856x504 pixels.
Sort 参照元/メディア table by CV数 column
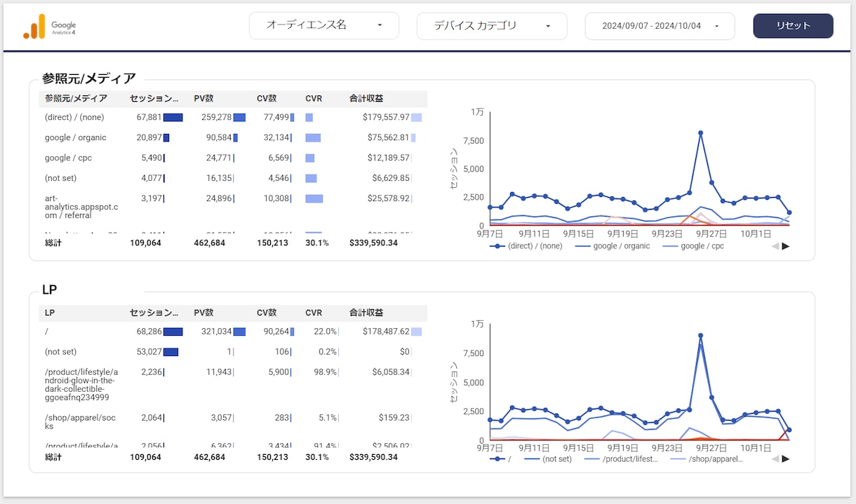[x=267, y=99]
